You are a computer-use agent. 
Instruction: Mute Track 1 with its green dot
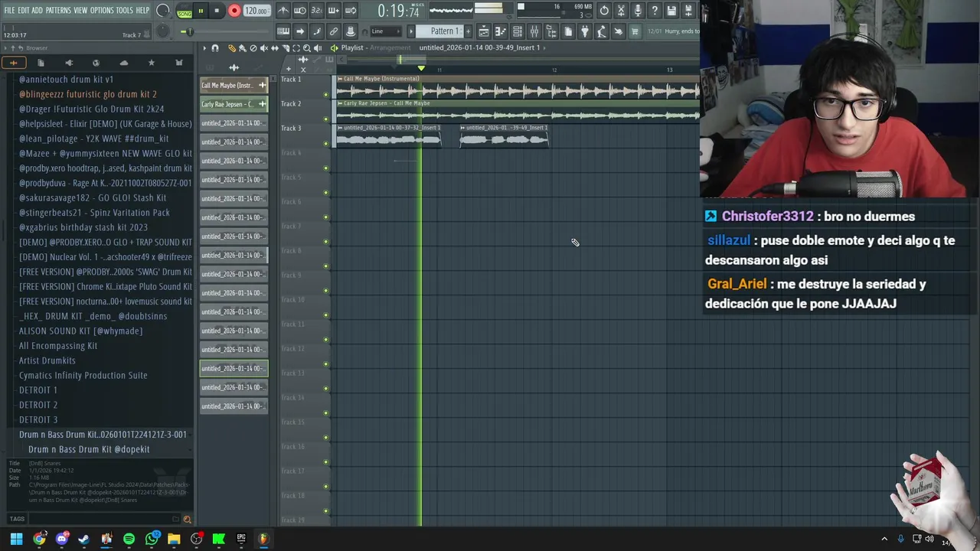pyautogui.click(x=326, y=94)
